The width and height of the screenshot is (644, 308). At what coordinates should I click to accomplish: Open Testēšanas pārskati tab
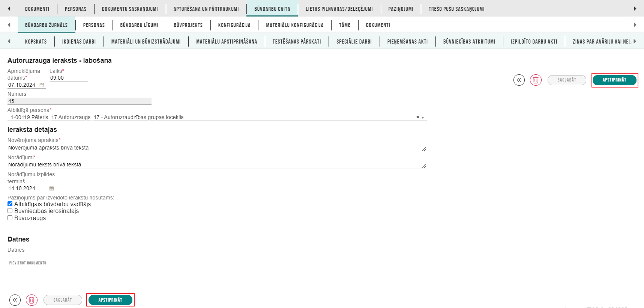(x=297, y=41)
